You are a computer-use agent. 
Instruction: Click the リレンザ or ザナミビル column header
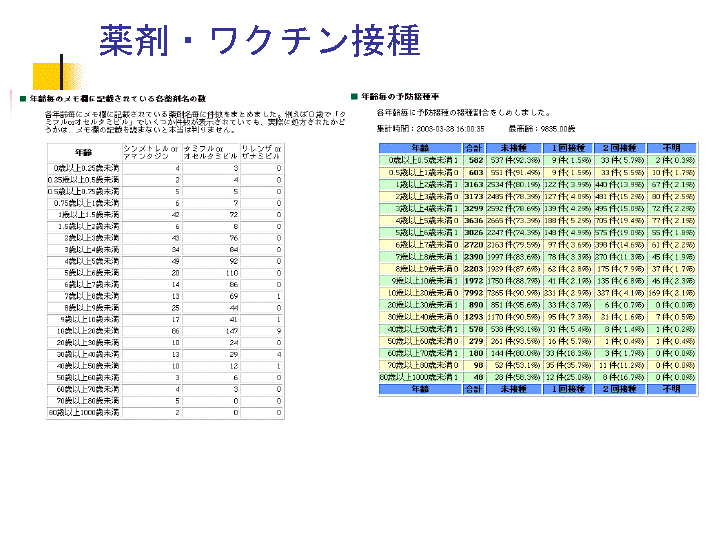(x=264, y=150)
